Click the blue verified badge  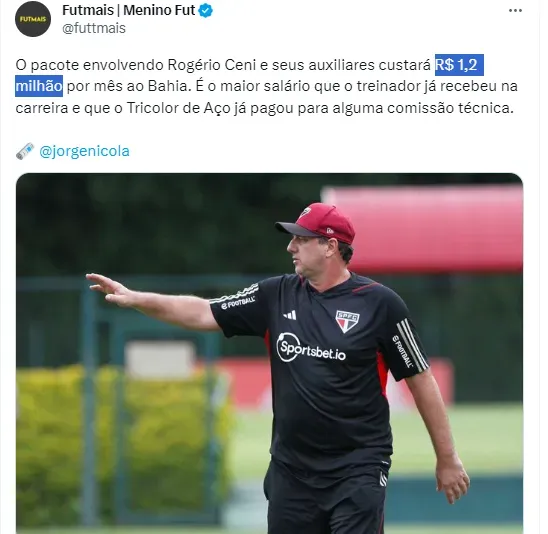click(206, 11)
